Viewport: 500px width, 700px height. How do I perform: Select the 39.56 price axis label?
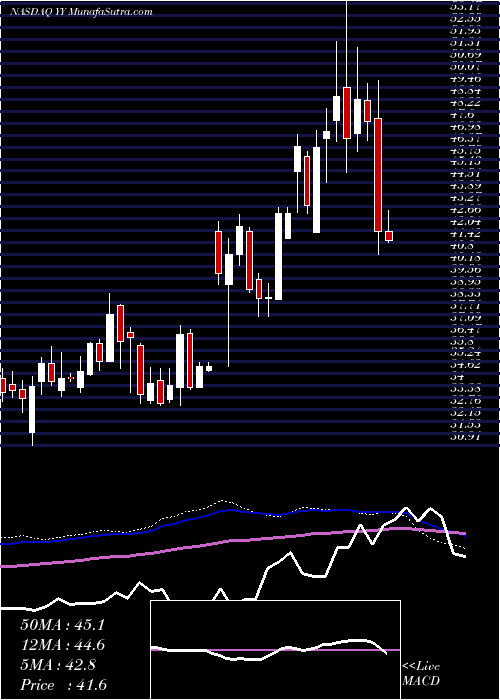click(465, 270)
